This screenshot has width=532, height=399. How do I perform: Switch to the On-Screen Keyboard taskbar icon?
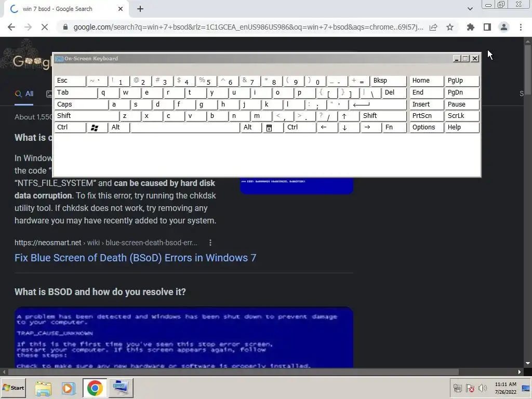pos(121,388)
